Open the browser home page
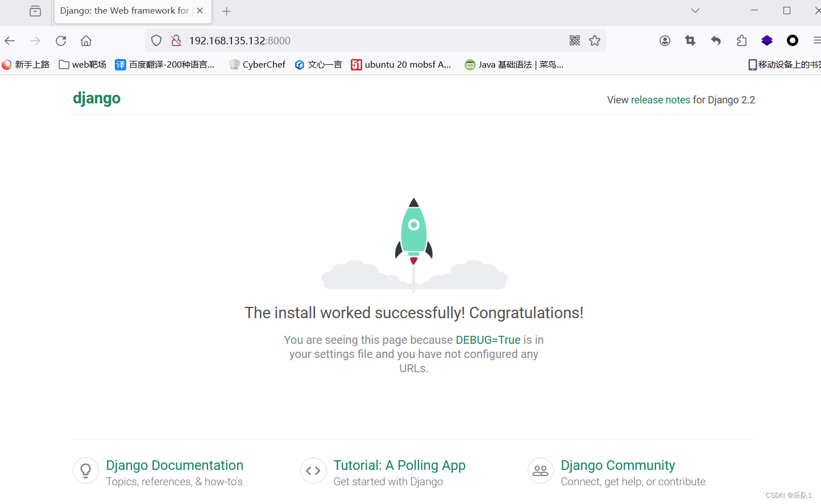Screen dimensions: 821x504 (86, 40)
